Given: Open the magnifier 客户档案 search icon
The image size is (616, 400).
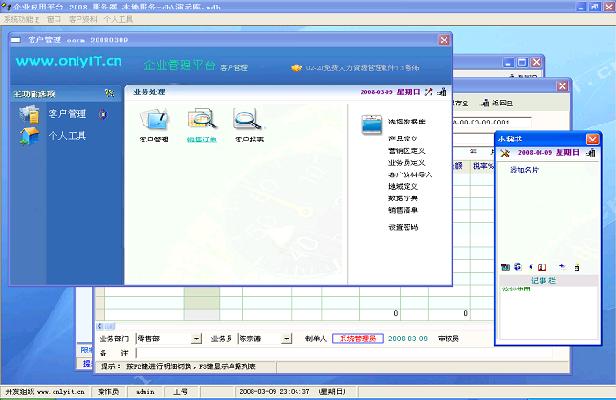Looking at the screenshot, I should click(x=247, y=121).
